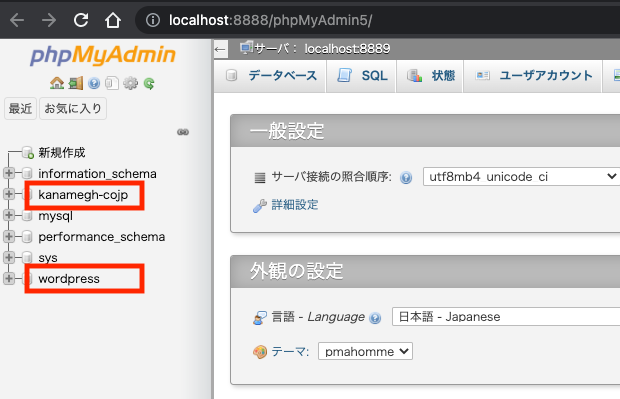Open the 状態 tab
Image resolution: width=620 pixels, height=399 pixels.
click(x=431, y=76)
